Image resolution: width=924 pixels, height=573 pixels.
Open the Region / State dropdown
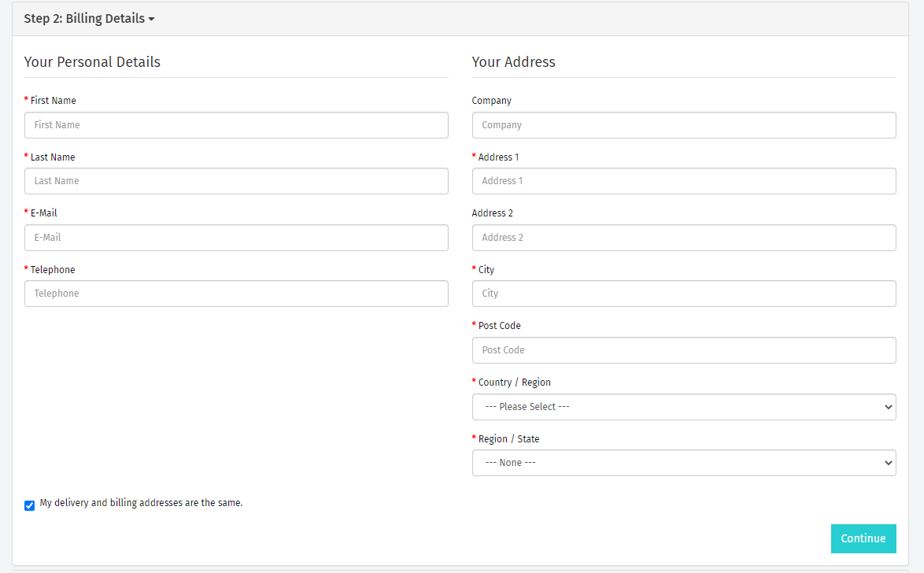pos(684,463)
